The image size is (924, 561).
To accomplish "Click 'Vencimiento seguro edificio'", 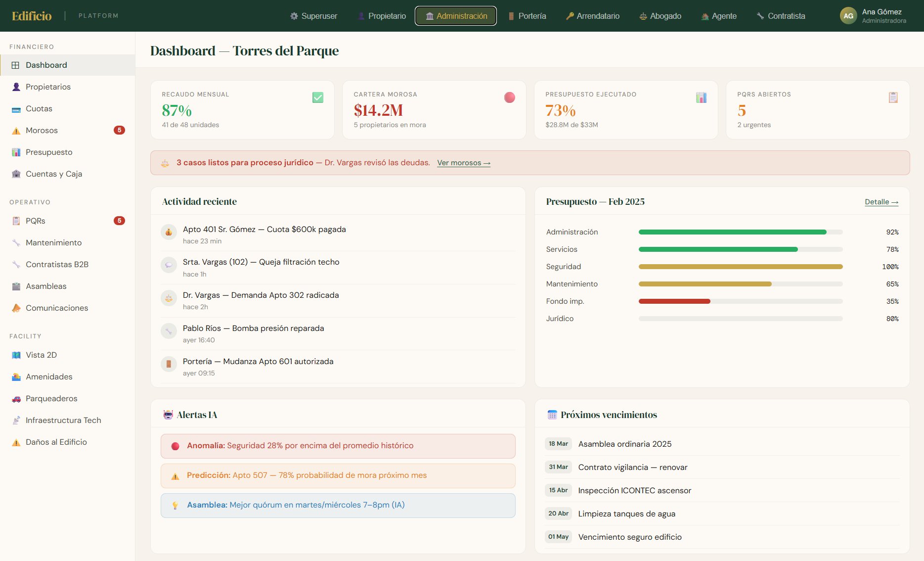I will point(630,537).
